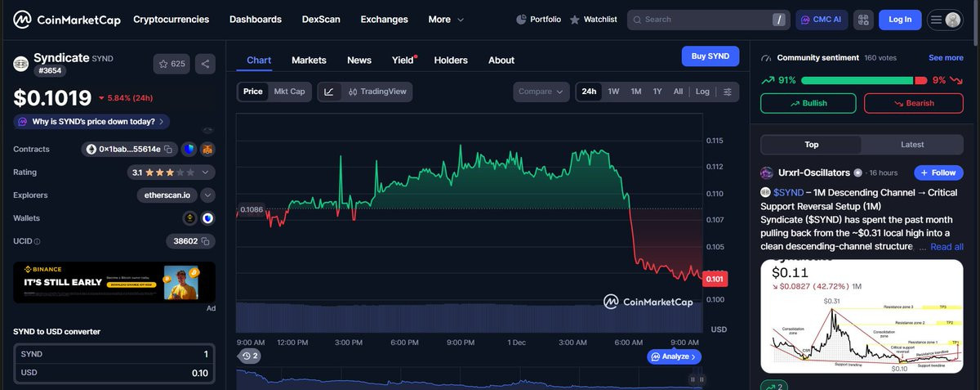Screen dimensions: 980x390
Task: Click the share icon next to Syndicate
Action: 205,64
